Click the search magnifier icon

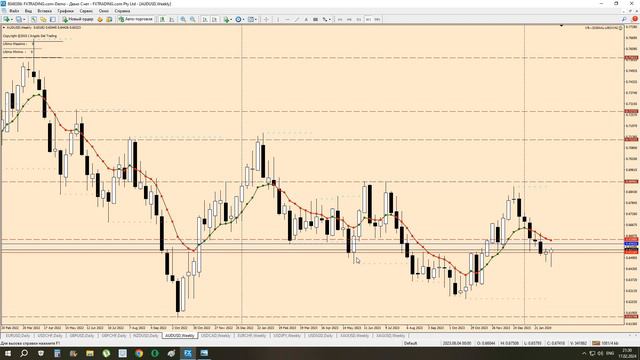624,19
